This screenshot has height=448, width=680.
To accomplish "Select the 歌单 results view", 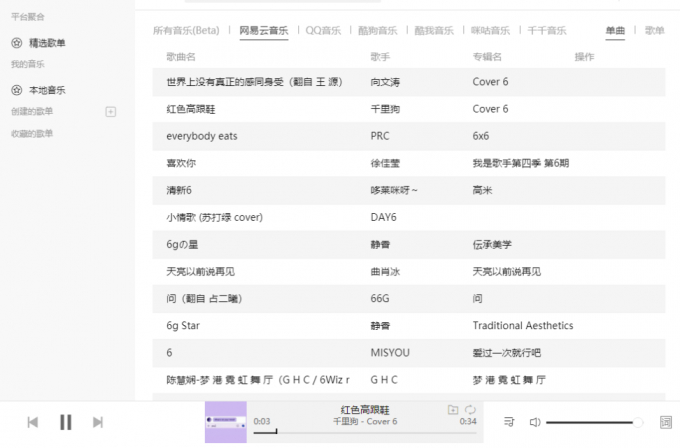I will [x=654, y=30].
